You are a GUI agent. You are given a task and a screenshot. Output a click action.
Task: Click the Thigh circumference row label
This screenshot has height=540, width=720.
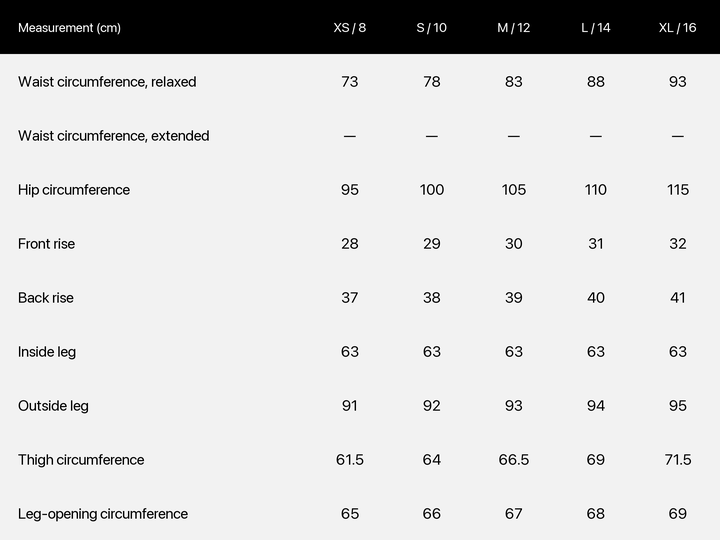tap(81, 460)
